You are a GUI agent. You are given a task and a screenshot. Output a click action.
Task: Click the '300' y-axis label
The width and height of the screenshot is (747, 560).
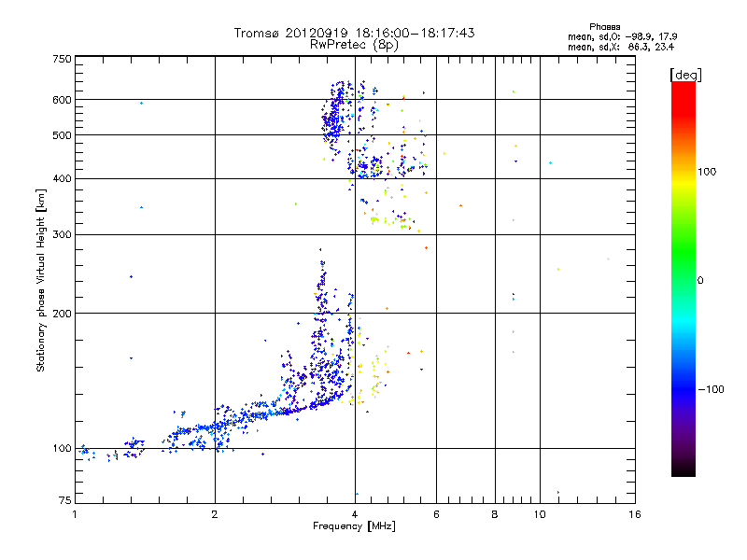click(63, 235)
